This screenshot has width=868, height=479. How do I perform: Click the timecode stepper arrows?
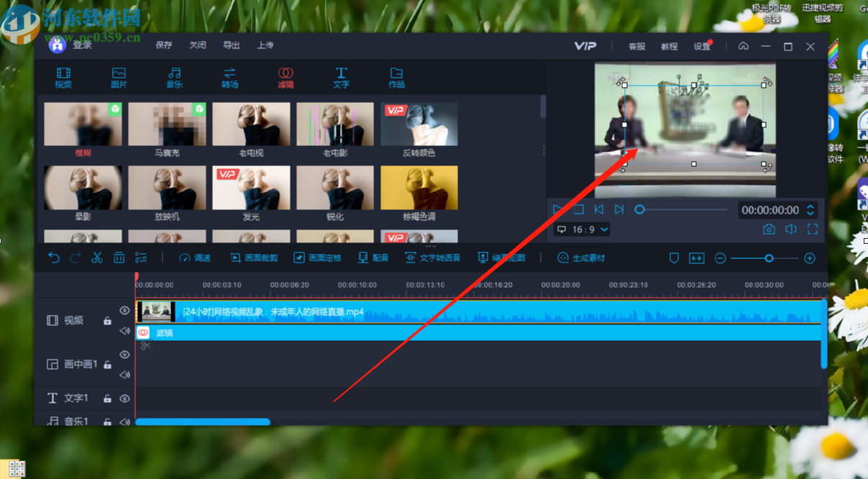810,210
